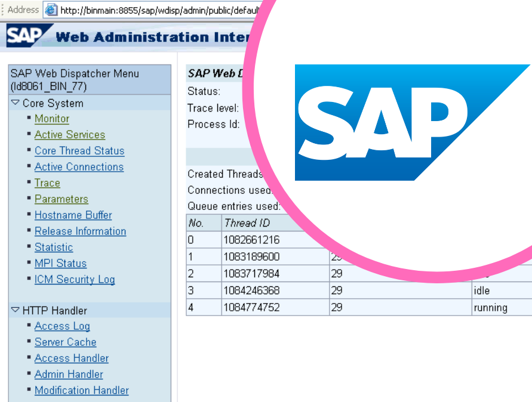Image resolution: width=532 pixels, height=402 pixels.
Task: Open the Monitor link
Action: 52,119
